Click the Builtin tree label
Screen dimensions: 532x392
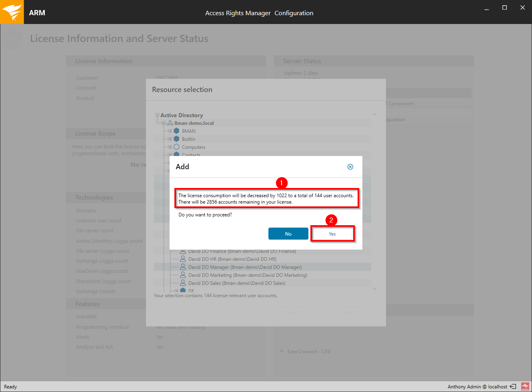pyautogui.click(x=189, y=139)
